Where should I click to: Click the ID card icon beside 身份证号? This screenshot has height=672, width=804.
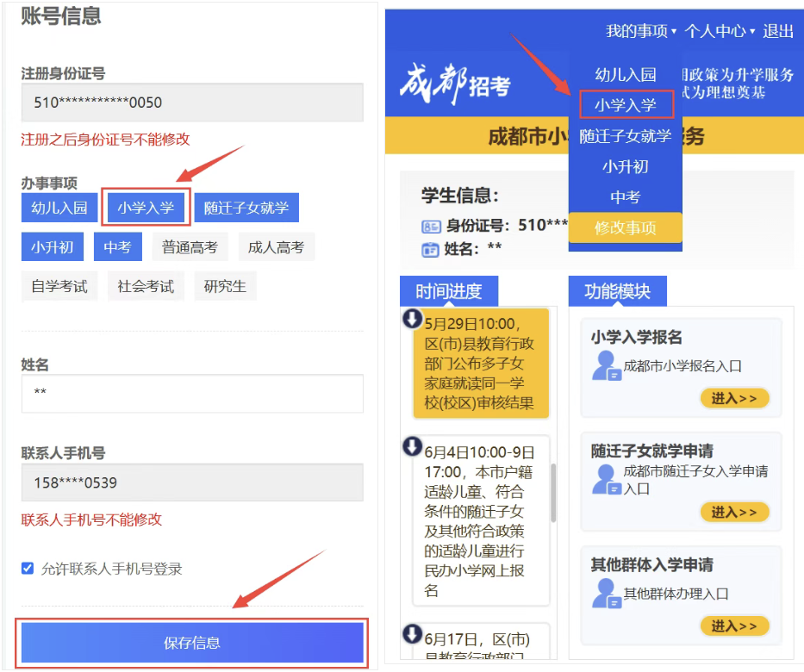[x=431, y=227]
